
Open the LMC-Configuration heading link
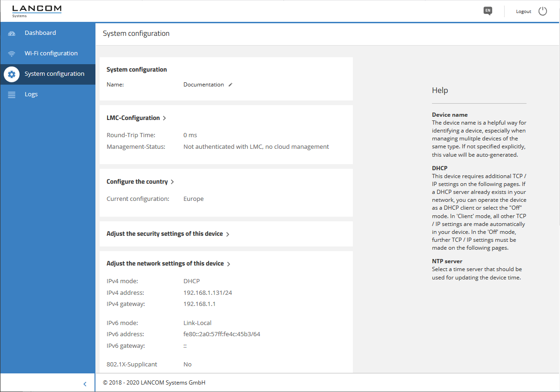(133, 118)
